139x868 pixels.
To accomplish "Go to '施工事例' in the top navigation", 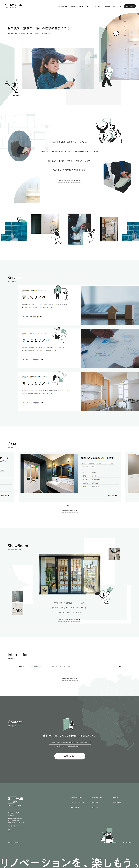I will 107,6.
